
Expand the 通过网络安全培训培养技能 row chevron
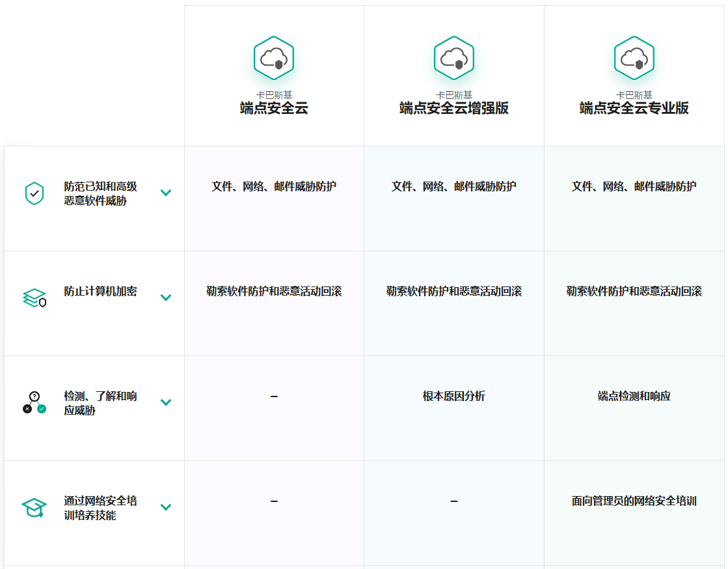tap(166, 507)
